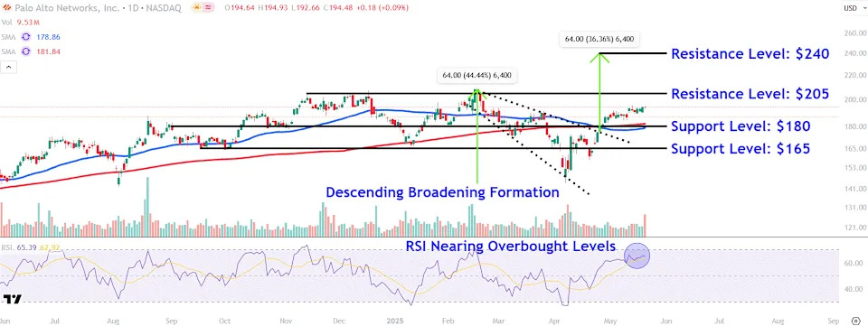
Task: Click the Apr label on time axis
Action: point(554,321)
